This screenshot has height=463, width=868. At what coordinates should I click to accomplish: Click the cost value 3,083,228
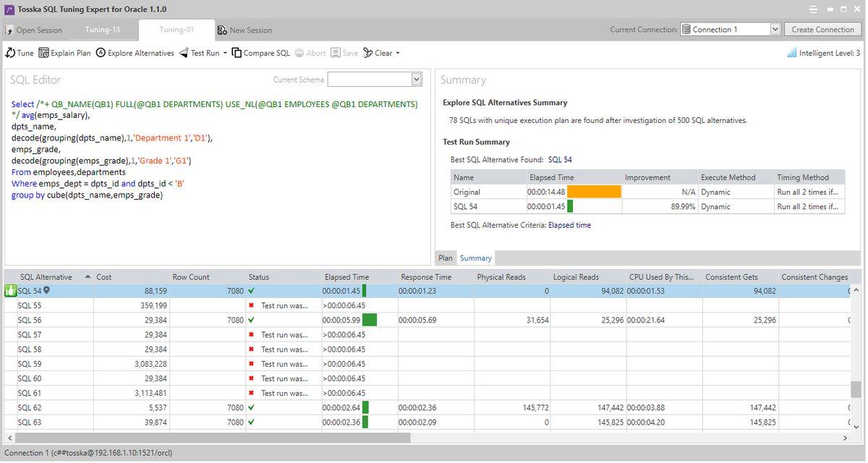150,364
